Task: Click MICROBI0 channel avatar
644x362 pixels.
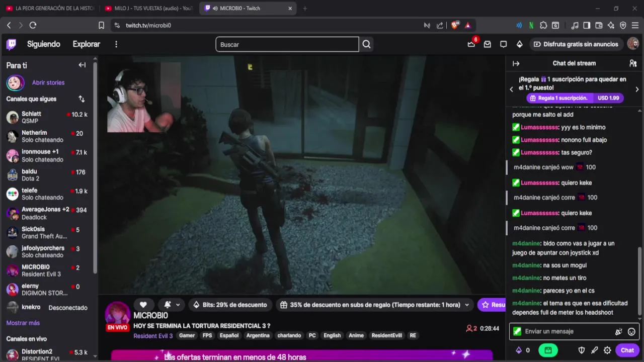Action: pos(117,314)
